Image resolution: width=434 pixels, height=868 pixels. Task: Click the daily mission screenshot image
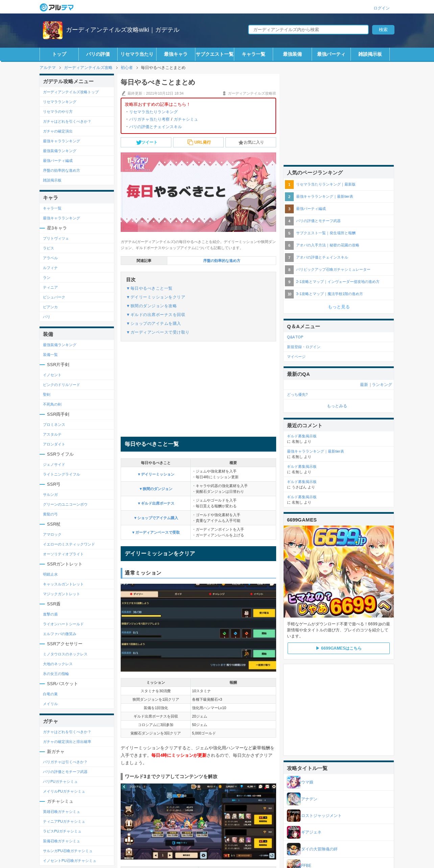(x=198, y=627)
